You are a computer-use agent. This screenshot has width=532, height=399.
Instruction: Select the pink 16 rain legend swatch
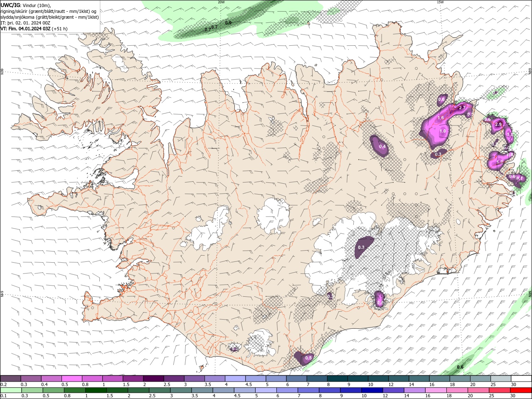[x=436, y=390]
